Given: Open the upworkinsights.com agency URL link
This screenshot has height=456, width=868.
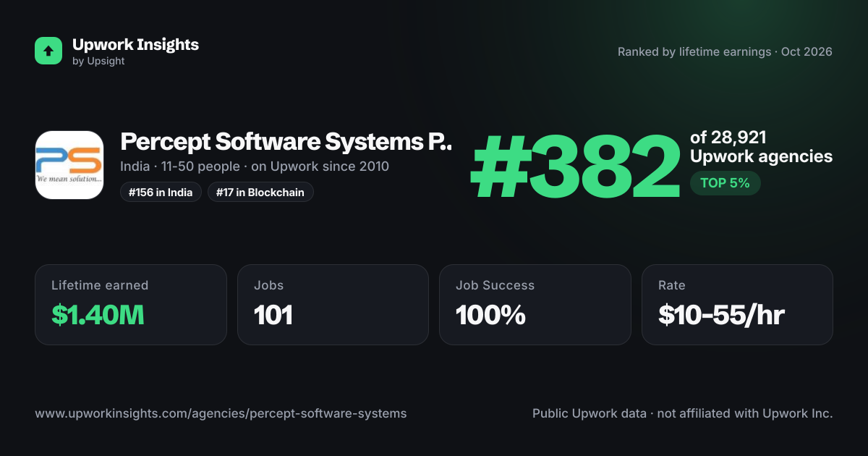Looking at the screenshot, I should [x=221, y=414].
